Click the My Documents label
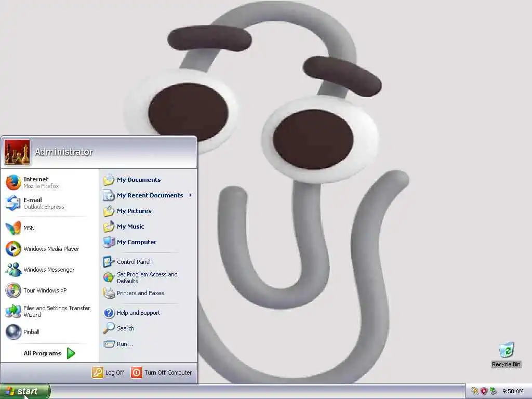This screenshot has width=532, height=399. [x=139, y=180]
